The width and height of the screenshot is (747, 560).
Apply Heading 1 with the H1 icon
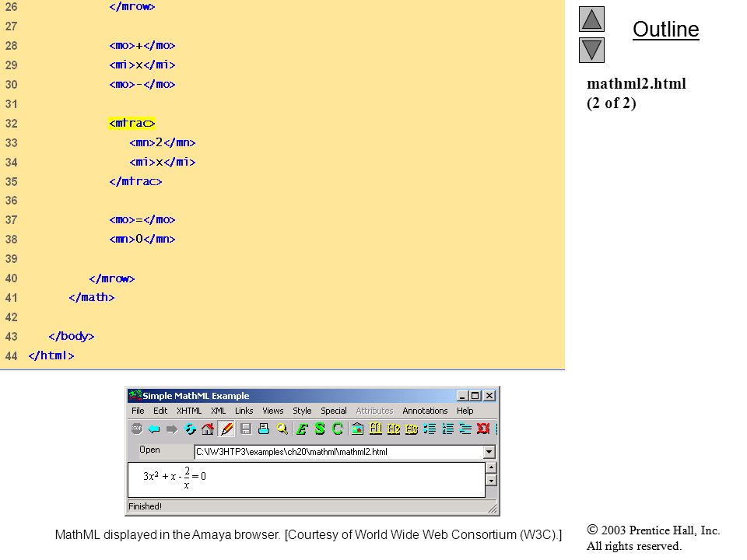click(375, 429)
